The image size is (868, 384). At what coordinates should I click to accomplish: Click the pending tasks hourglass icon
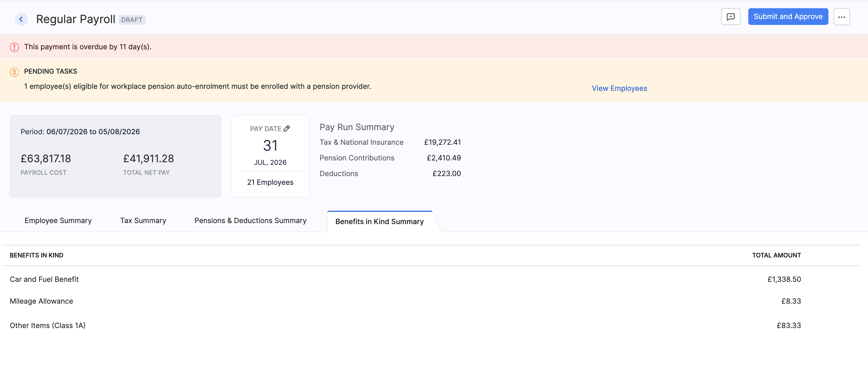[14, 72]
